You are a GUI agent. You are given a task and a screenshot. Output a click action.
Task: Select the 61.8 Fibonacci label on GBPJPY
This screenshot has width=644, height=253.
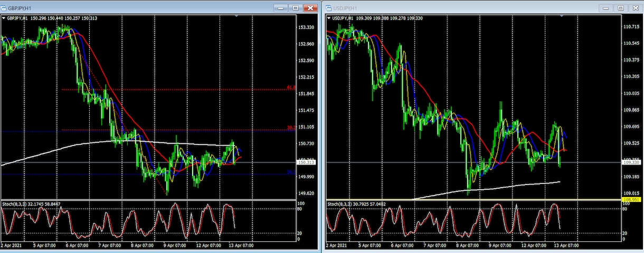point(291,87)
